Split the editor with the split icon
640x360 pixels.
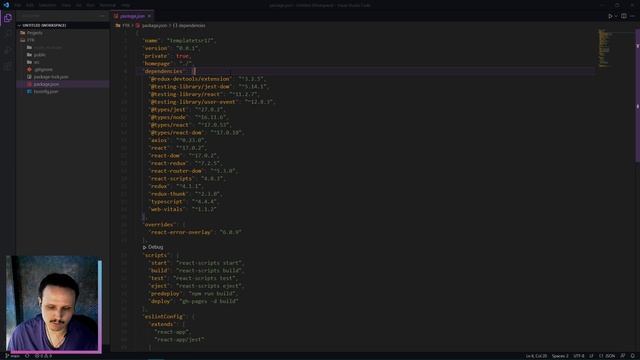pos(624,16)
